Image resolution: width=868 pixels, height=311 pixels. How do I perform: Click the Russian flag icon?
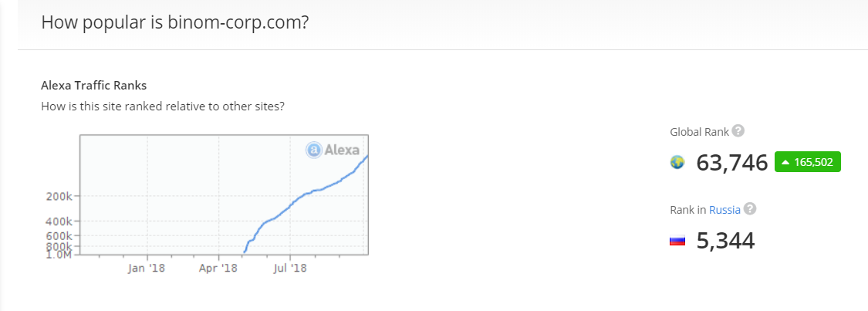click(x=677, y=241)
